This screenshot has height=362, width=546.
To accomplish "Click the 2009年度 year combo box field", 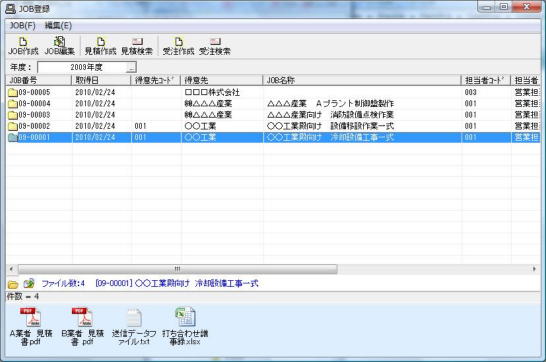I will click(x=87, y=67).
